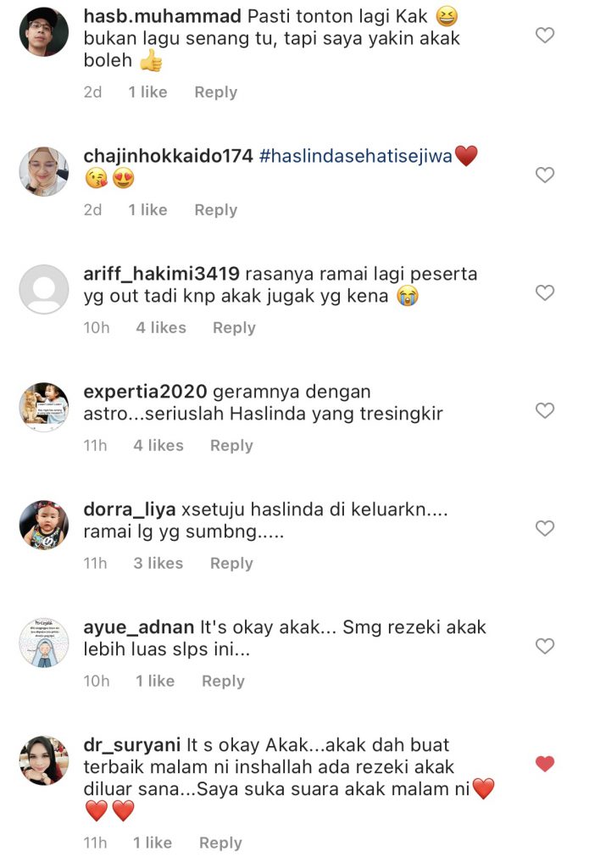Screen dimensions: 589x868
Task: Open ayue_adnan's username profile link
Action: [139, 628]
